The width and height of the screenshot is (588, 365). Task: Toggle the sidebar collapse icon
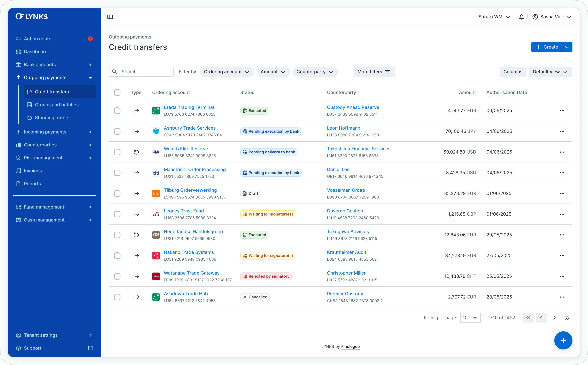pyautogui.click(x=110, y=17)
